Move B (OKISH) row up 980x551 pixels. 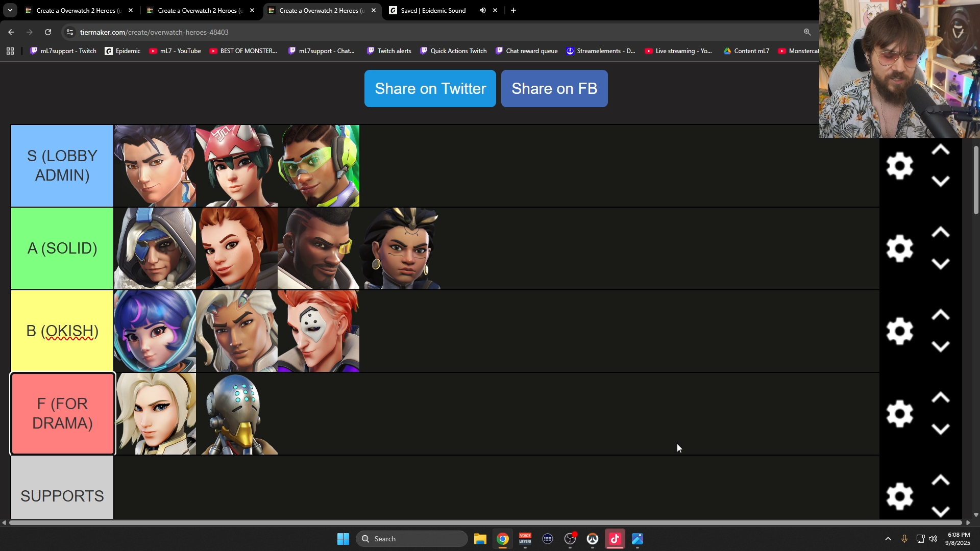[x=940, y=315]
